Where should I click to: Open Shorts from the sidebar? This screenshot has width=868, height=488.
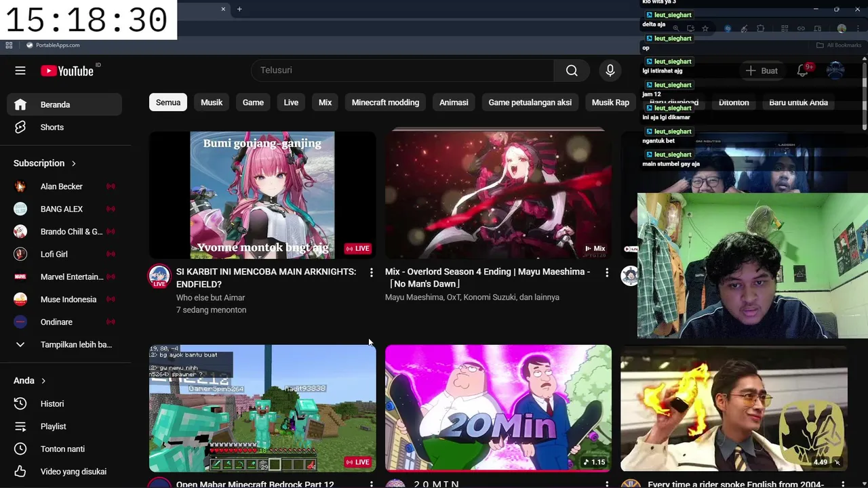click(64, 127)
